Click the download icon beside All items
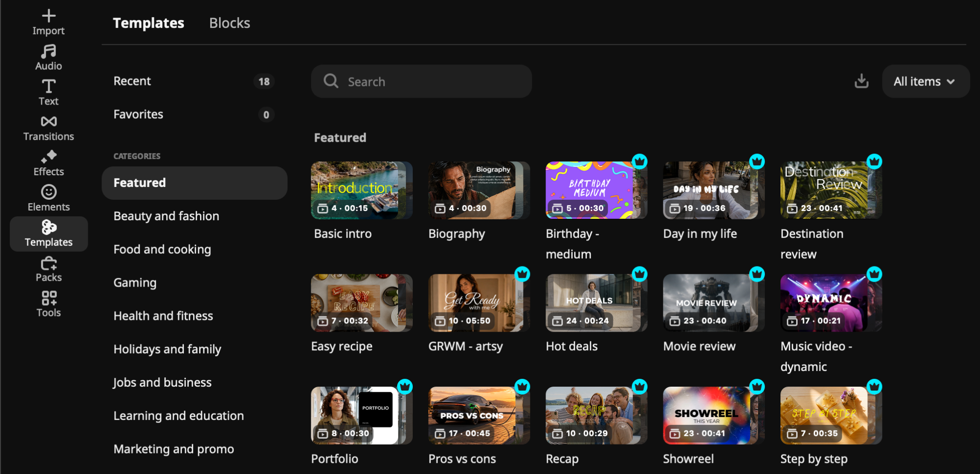This screenshot has width=980, height=474. 861,81
